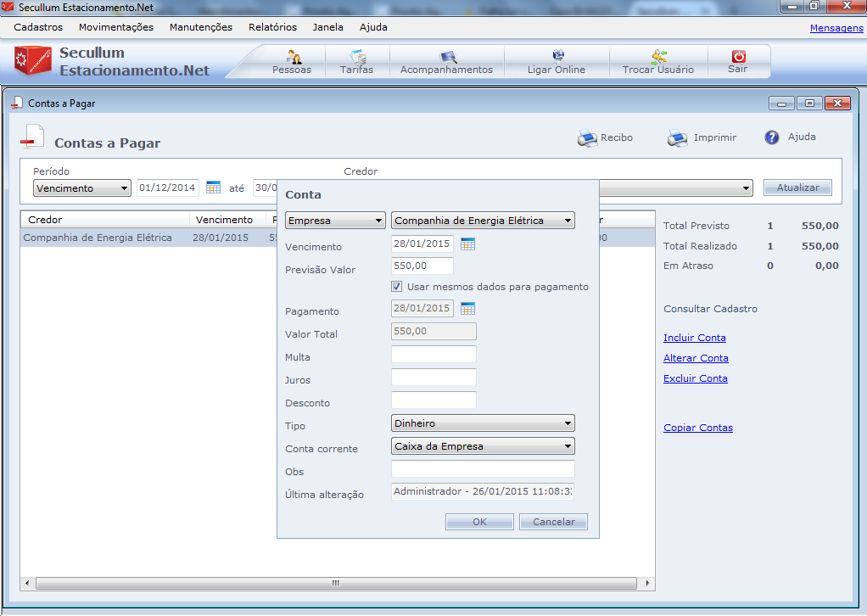This screenshot has width=867, height=616.
Task: Uncheck Usar mesmos dados para pagamento
Action: click(396, 287)
